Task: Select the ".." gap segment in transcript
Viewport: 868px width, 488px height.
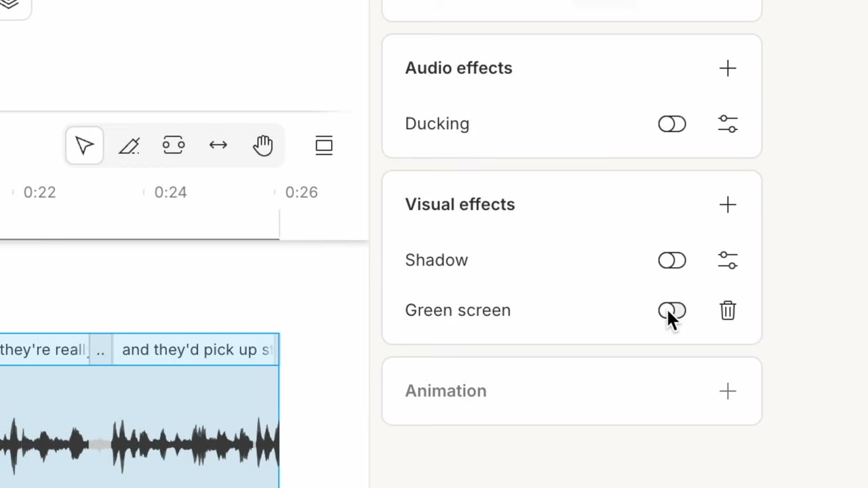Action: tap(101, 350)
